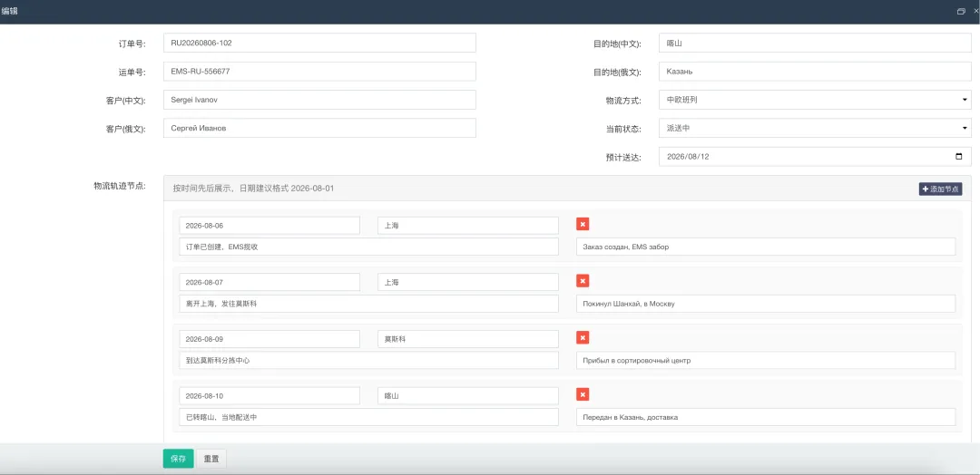
Task: Edit description 到达莫斯科分拣中心
Action: click(368, 360)
